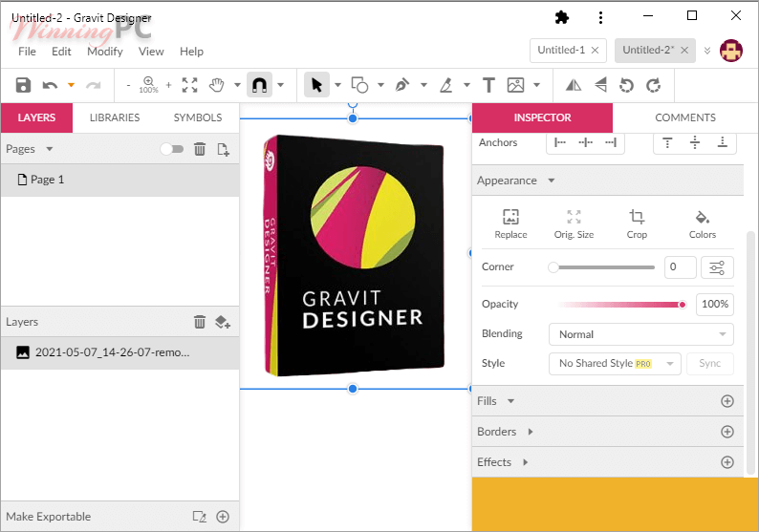Flip the selection vertically
The height and width of the screenshot is (532, 759).
point(600,85)
